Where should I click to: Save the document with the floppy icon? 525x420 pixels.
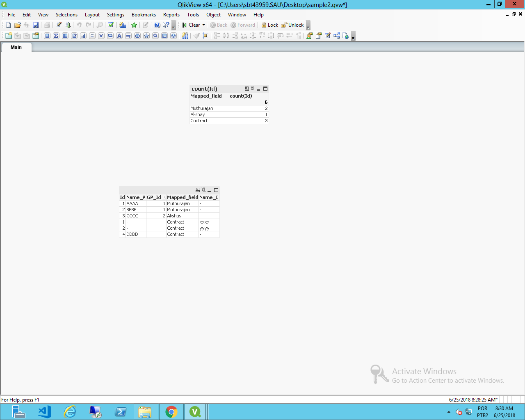click(36, 25)
